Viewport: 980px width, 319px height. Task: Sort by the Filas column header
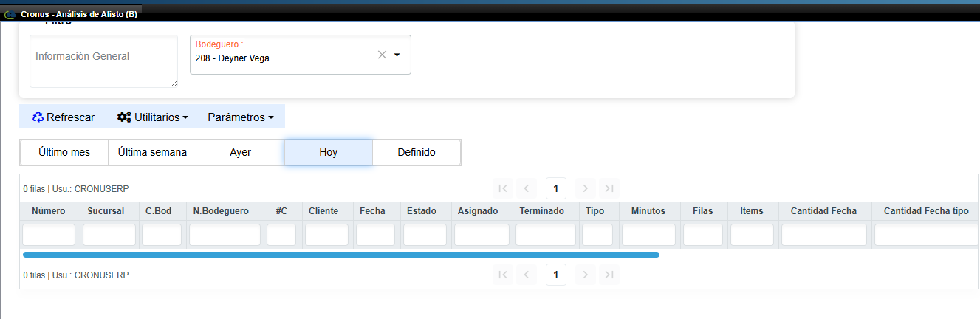pyautogui.click(x=703, y=211)
